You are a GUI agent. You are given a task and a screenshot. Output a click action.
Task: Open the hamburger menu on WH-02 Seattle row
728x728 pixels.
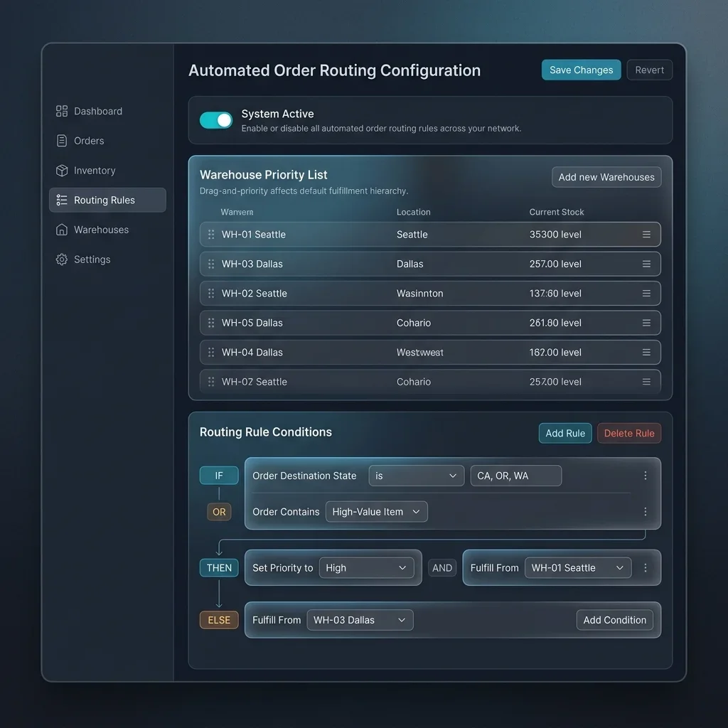[x=646, y=294]
